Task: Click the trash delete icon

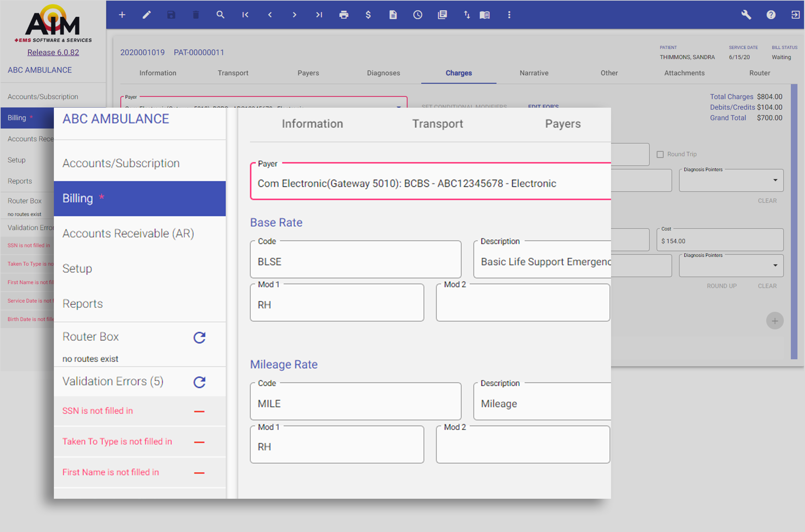Action: tap(196, 15)
